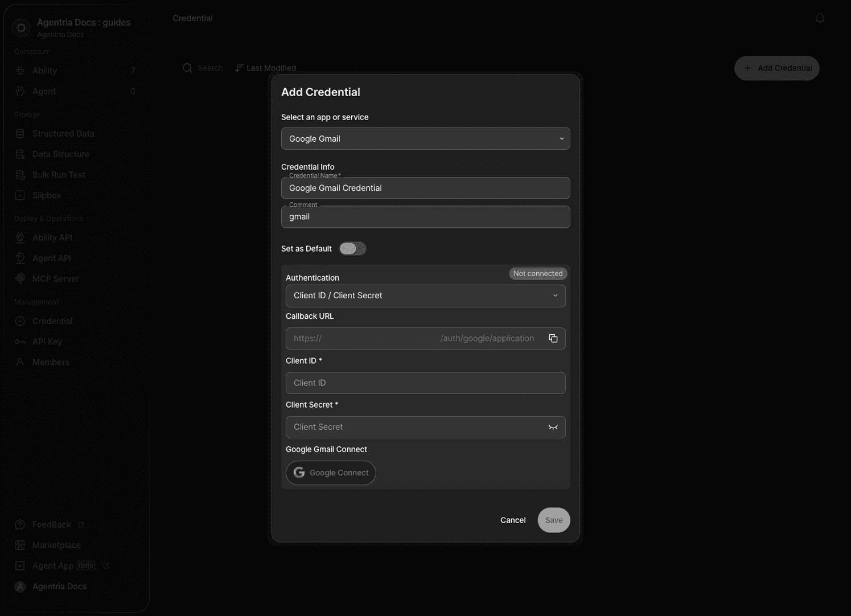851x616 pixels.
Task: Click the Agentria workspace logo icon
Action: click(21, 27)
